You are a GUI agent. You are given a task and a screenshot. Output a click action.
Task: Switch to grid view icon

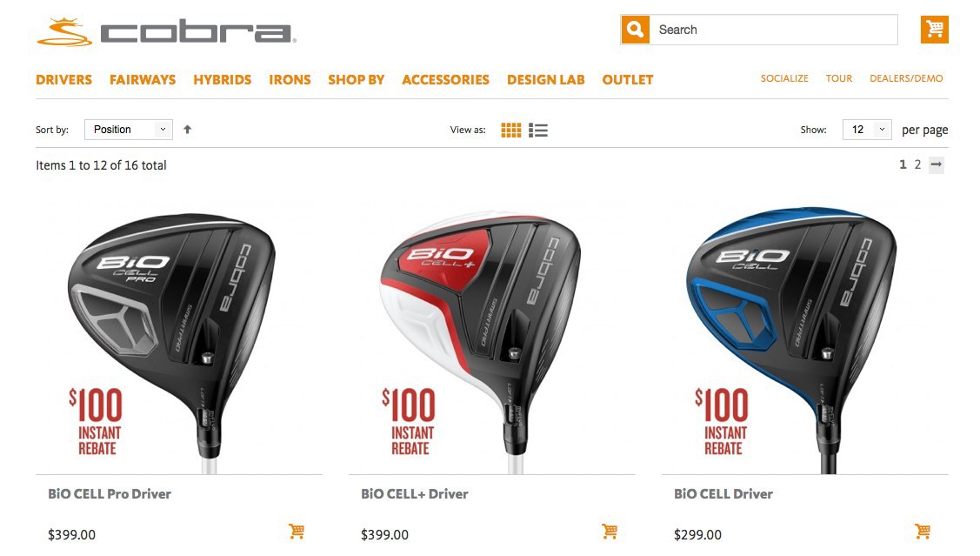[x=510, y=131]
